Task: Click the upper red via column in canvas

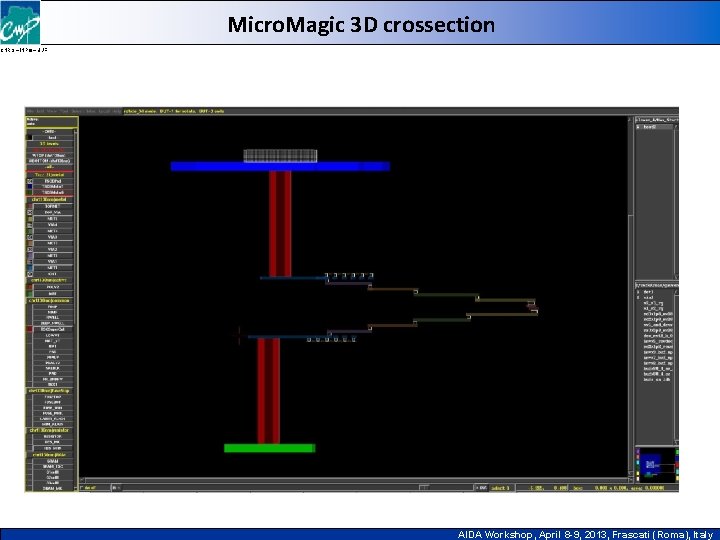Action: pyautogui.click(x=280, y=224)
